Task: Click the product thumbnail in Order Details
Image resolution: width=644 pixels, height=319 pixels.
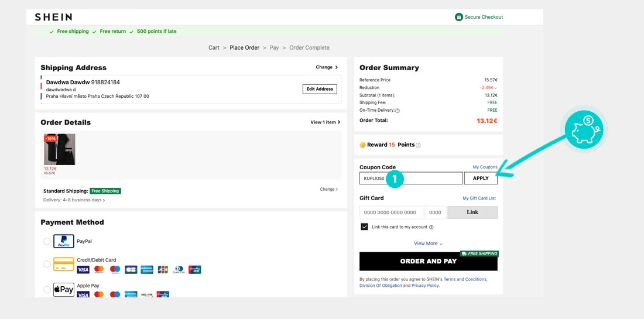Action: tap(60, 149)
